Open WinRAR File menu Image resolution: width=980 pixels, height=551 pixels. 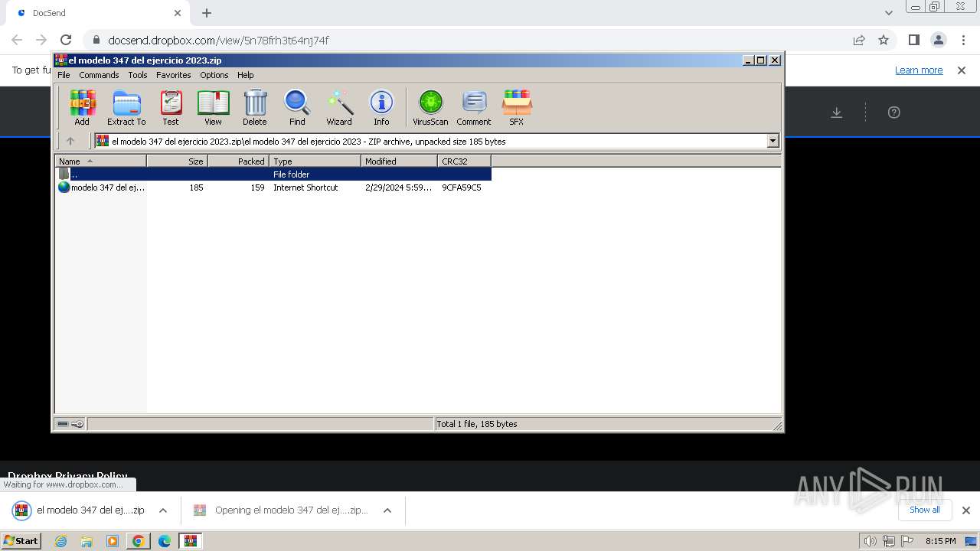click(64, 75)
